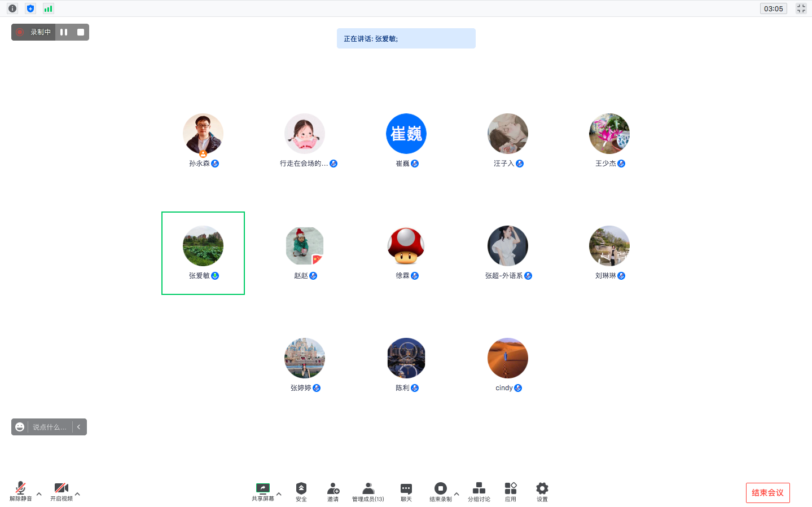Click the blue security shield icon
The width and height of the screenshot is (812, 507).
pos(30,8)
